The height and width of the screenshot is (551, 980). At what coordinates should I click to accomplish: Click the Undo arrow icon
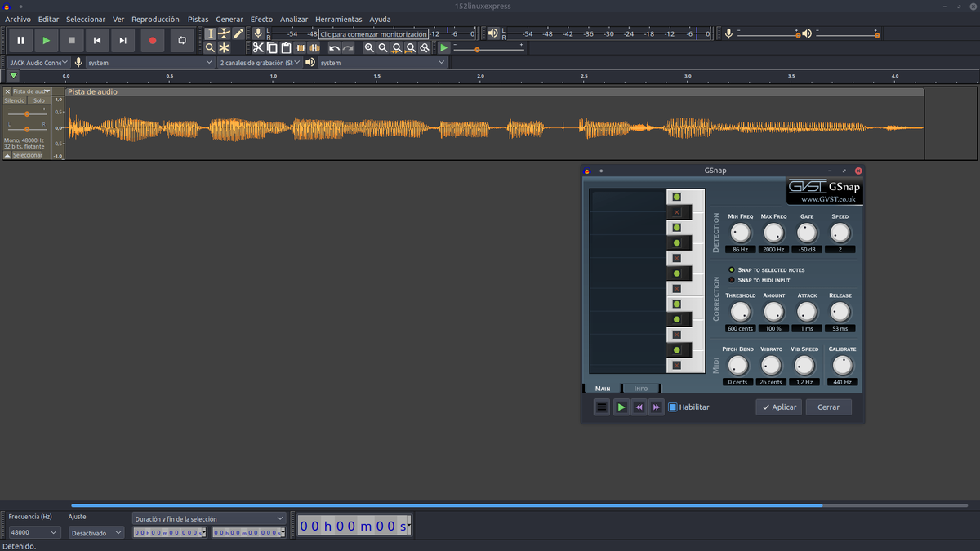tap(334, 48)
